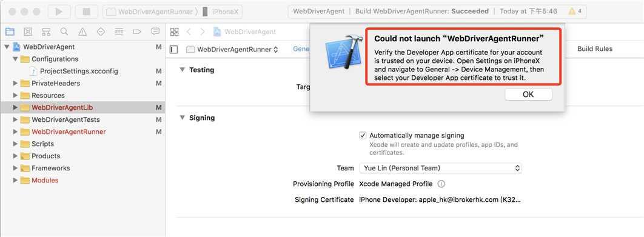The image size is (644, 237).
Task: Expand the WebDriverAgentTests group
Action: 15,119
